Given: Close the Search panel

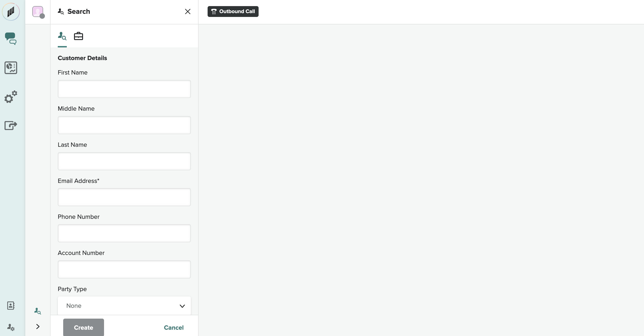Looking at the screenshot, I should 188,12.
